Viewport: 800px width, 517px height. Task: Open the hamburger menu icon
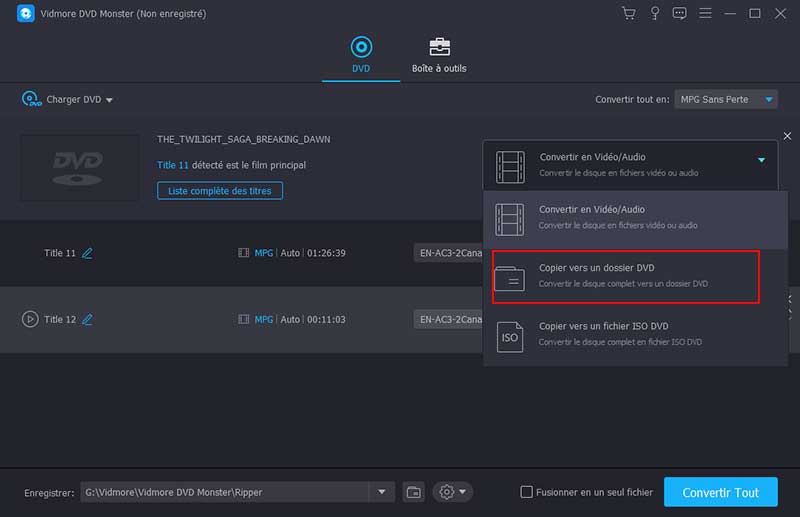(x=705, y=13)
